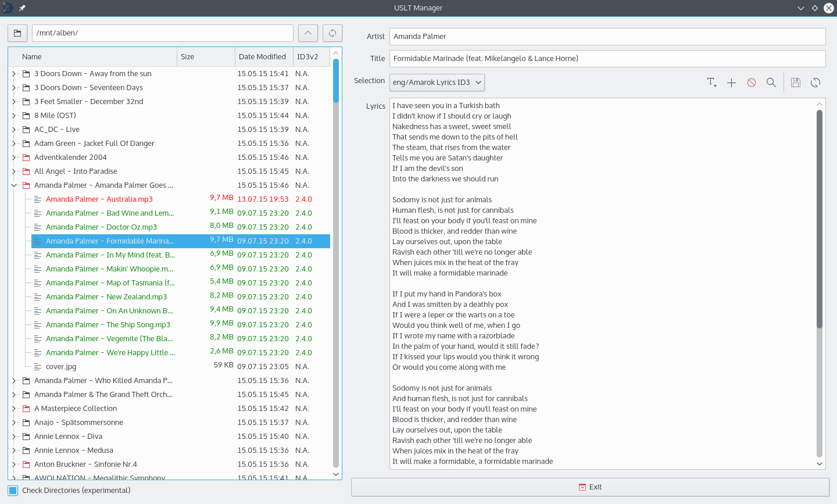Expand the Anajo - Spätsommersonne folder

coord(14,423)
